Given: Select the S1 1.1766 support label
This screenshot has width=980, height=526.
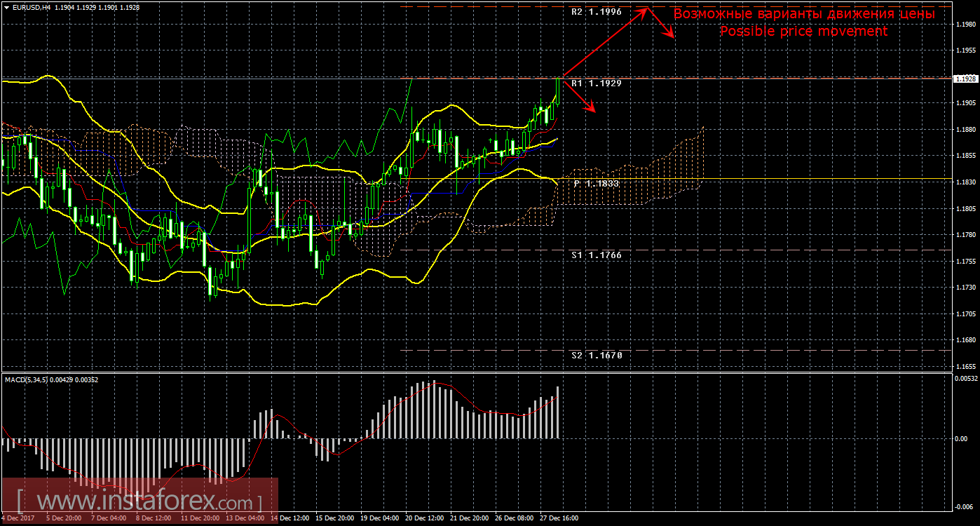Looking at the screenshot, I should 596,255.
